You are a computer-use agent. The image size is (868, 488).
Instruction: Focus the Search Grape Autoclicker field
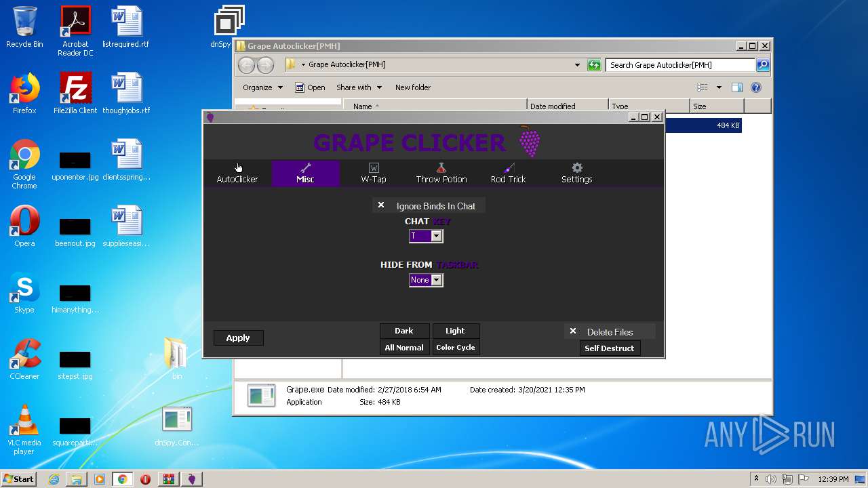pyautogui.click(x=680, y=65)
